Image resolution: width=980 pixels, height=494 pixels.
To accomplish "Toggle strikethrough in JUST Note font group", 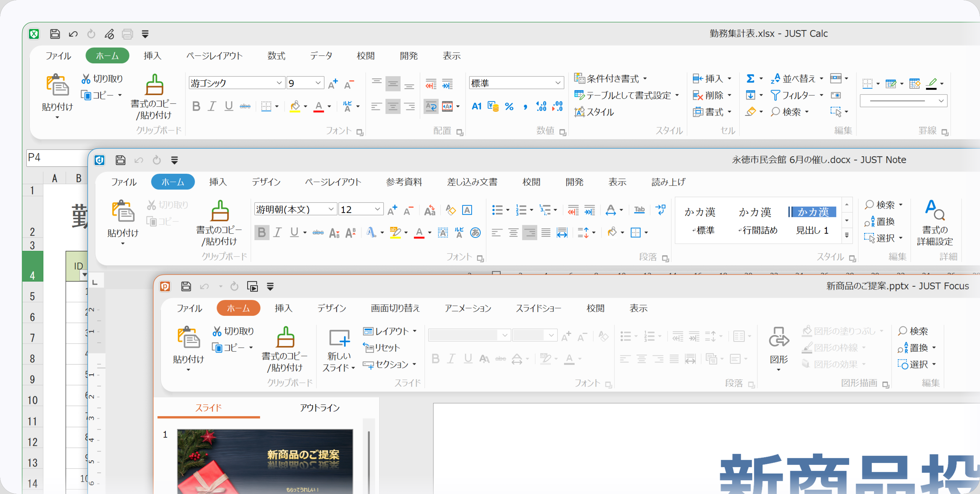I will point(318,233).
